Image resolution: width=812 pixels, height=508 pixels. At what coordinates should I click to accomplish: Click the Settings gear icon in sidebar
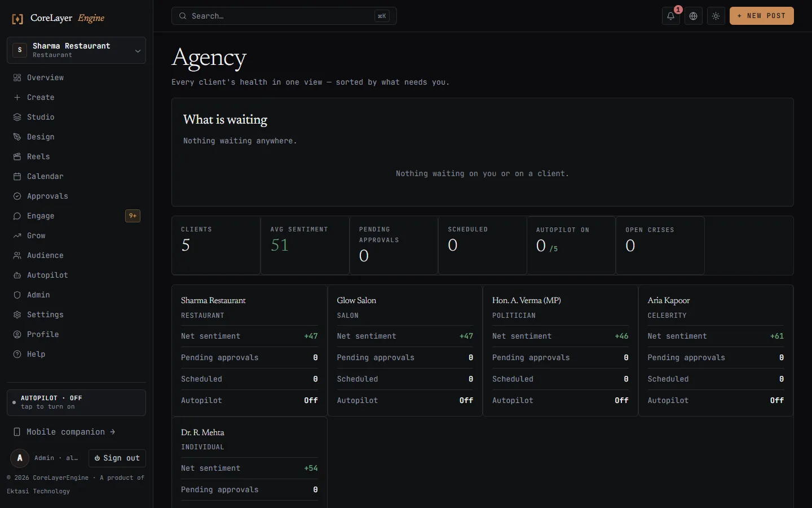click(17, 314)
